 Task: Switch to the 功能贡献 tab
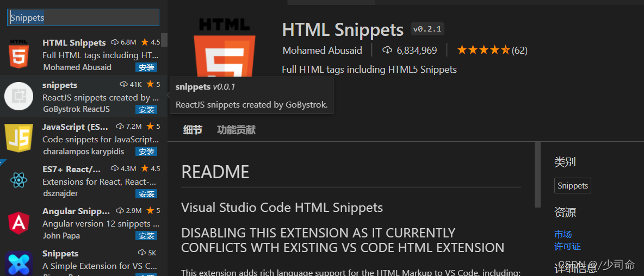[236, 130]
